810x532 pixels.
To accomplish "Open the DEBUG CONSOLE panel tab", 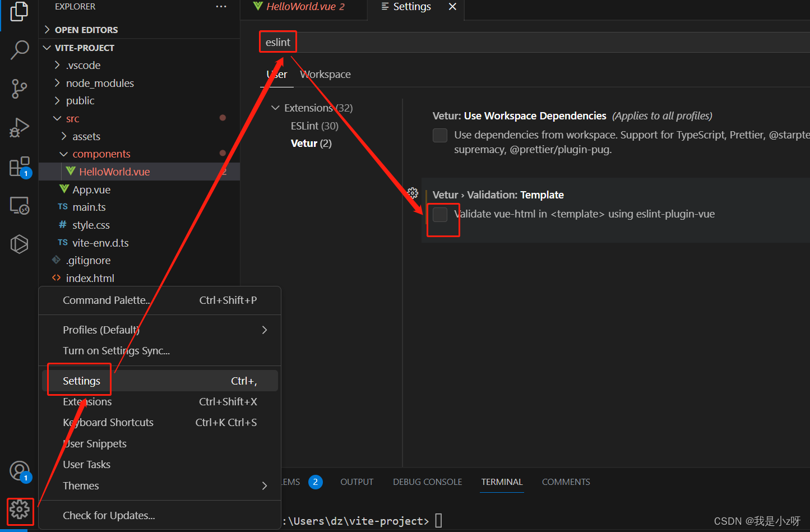I will (427, 482).
